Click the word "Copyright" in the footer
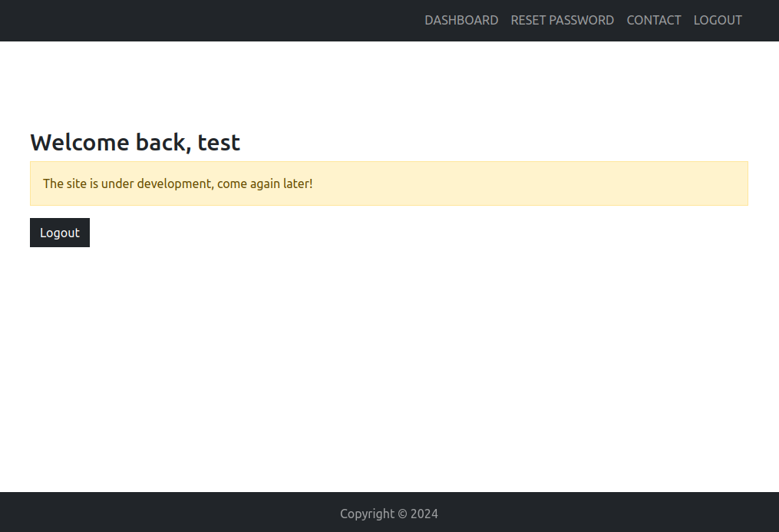779x532 pixels. [x=367, y=514]
